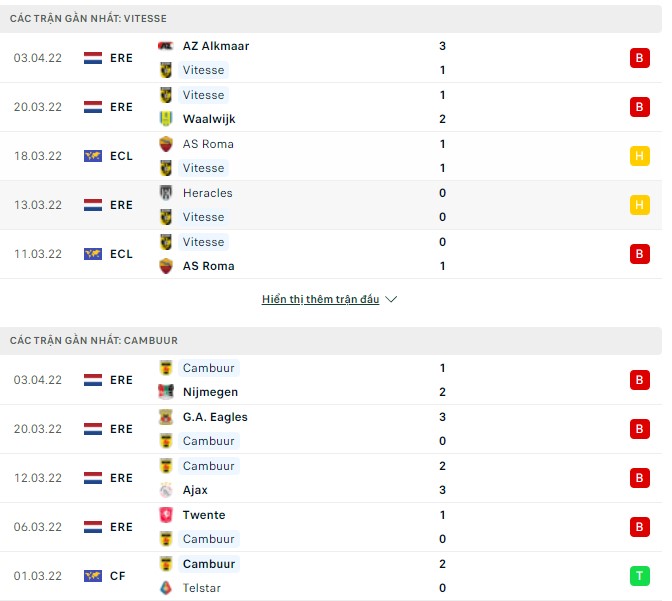This screenshot has width=672, height=601.
Task: Click the Netherlands flag on 03.04.22 Vitesse row
Action: point(93,58)
